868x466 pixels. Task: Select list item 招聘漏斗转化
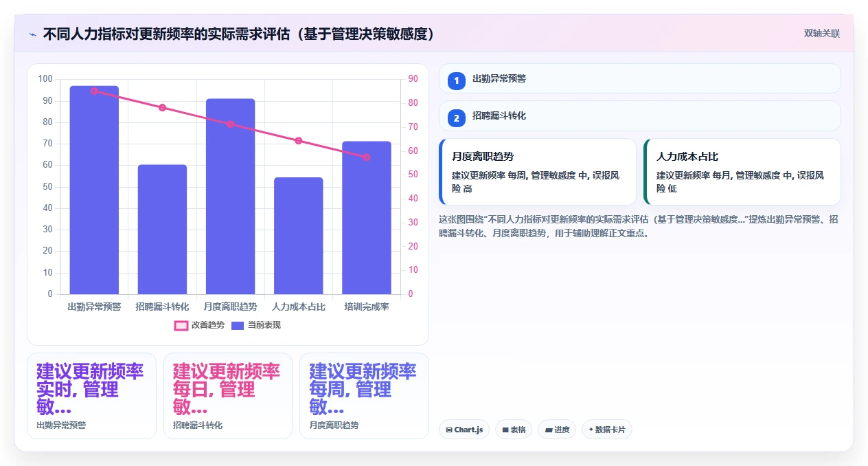[x=640, y=115]
